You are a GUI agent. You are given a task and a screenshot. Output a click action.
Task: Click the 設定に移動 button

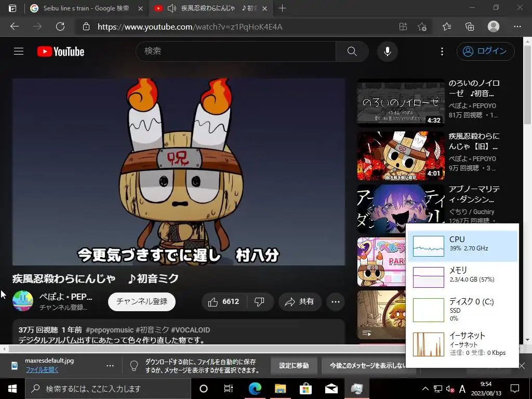point(294,365)
